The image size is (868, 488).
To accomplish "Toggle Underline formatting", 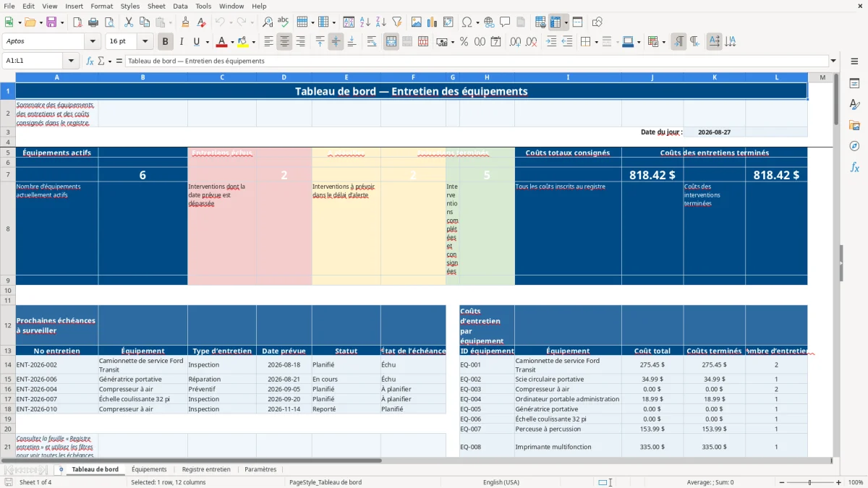I will (197, 42).
